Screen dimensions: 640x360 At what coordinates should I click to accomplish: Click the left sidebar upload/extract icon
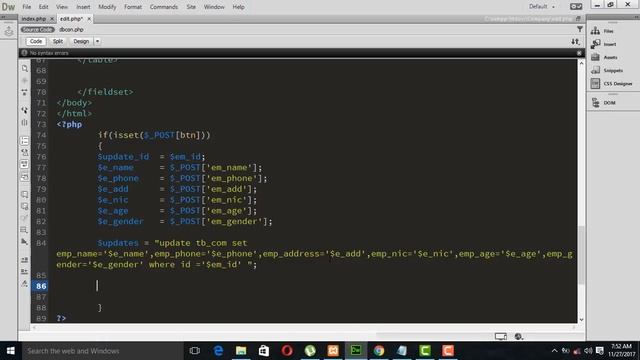point(9,31)
